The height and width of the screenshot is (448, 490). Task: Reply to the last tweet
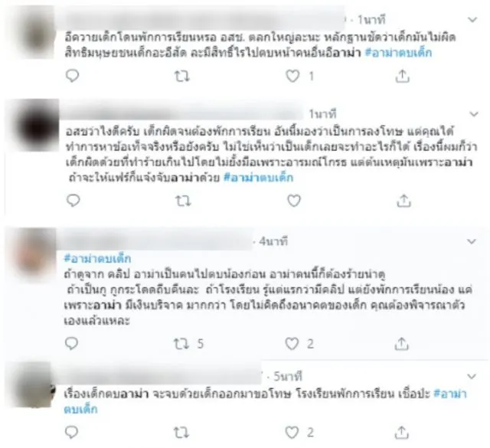(71, 433)
